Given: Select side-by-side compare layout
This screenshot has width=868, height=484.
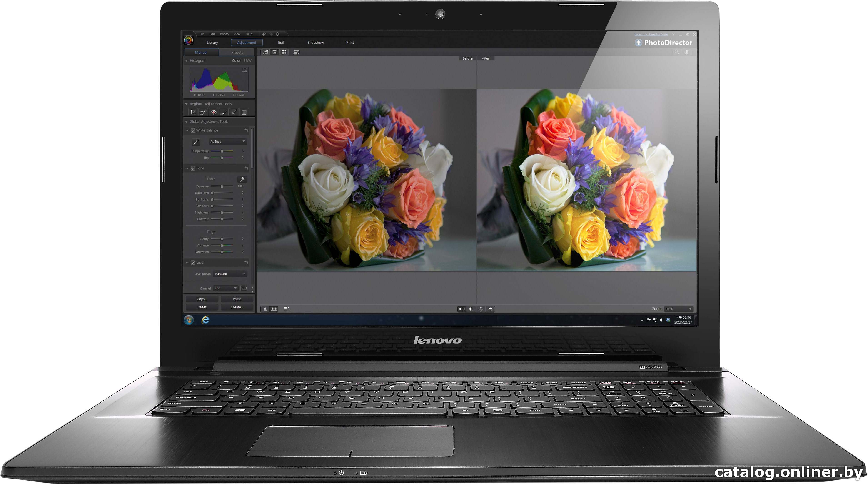Looking at the screenshot, I should pos(462,309).
